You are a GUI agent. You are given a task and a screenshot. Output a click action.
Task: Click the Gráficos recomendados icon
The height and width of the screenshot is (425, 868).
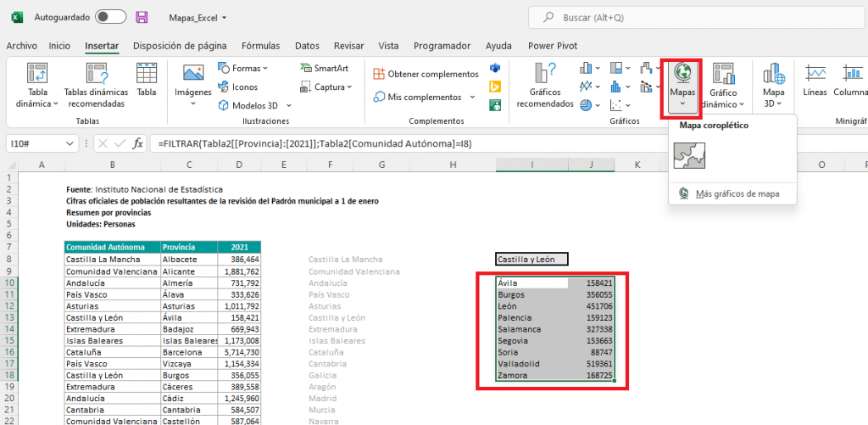[x=545, y=75]
